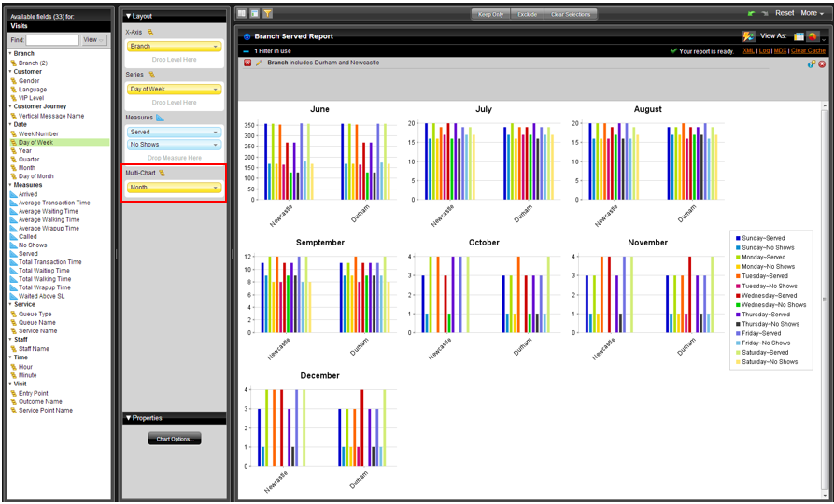Click the red remove-all-filters icon at far right
The image size is (834, 504).
pos(821,63)
